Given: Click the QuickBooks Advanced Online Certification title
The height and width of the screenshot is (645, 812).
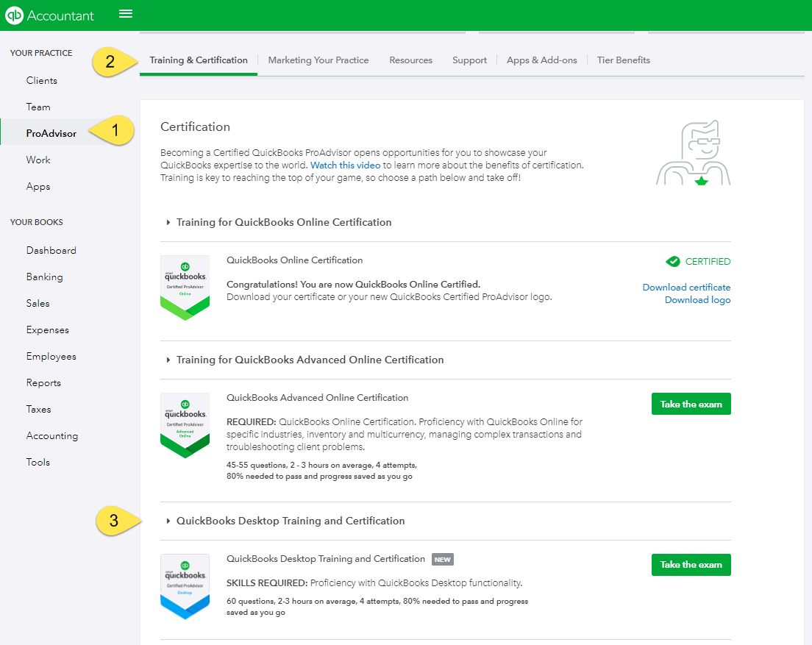Looking at the screenshot, I should pyautogui.click(x=318, y=398).
